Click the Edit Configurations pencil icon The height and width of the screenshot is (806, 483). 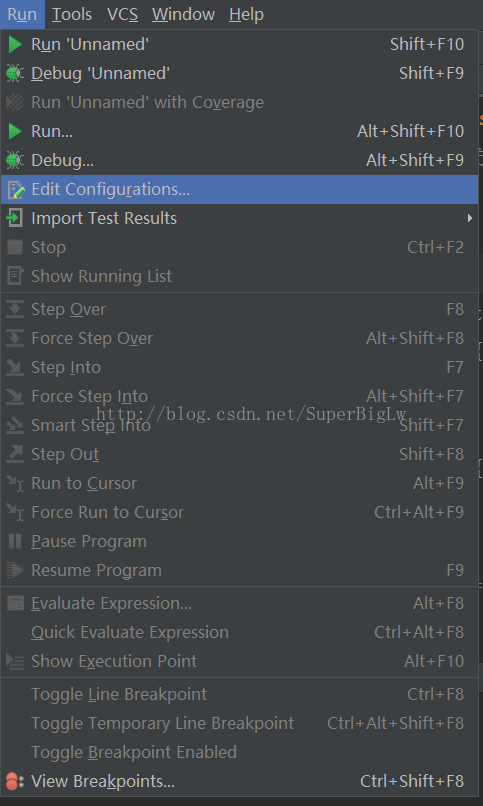pyautogui.click(x=15, y=190)
